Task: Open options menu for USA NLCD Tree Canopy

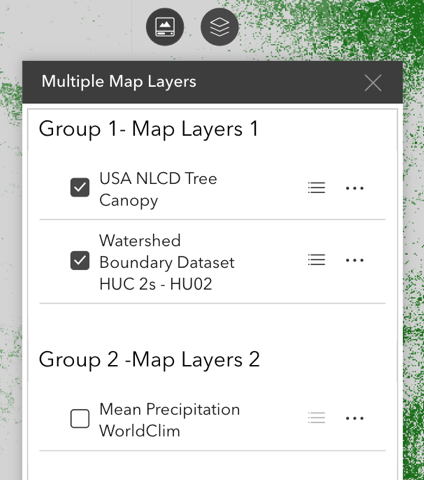Action: (x=355, y=188)
